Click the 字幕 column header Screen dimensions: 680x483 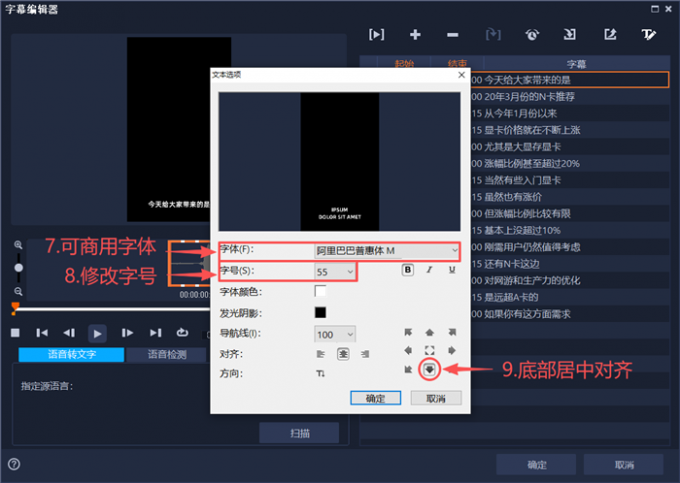576,64
